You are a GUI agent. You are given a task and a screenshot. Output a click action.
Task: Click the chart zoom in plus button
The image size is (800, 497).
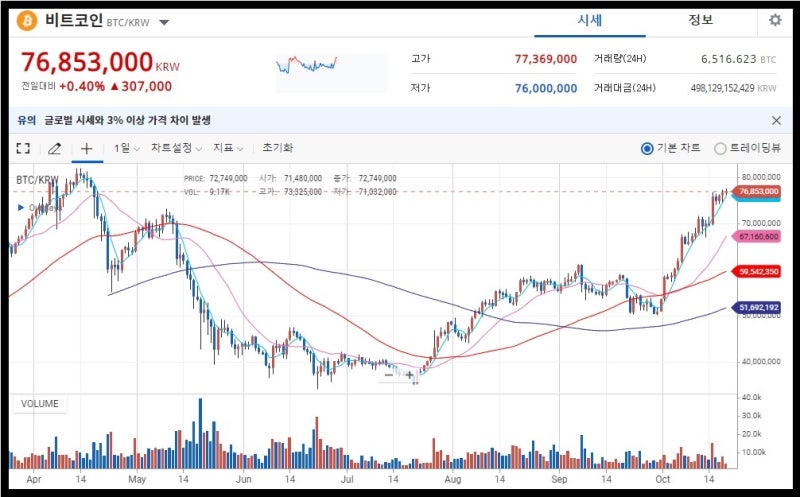click(409, 375)
